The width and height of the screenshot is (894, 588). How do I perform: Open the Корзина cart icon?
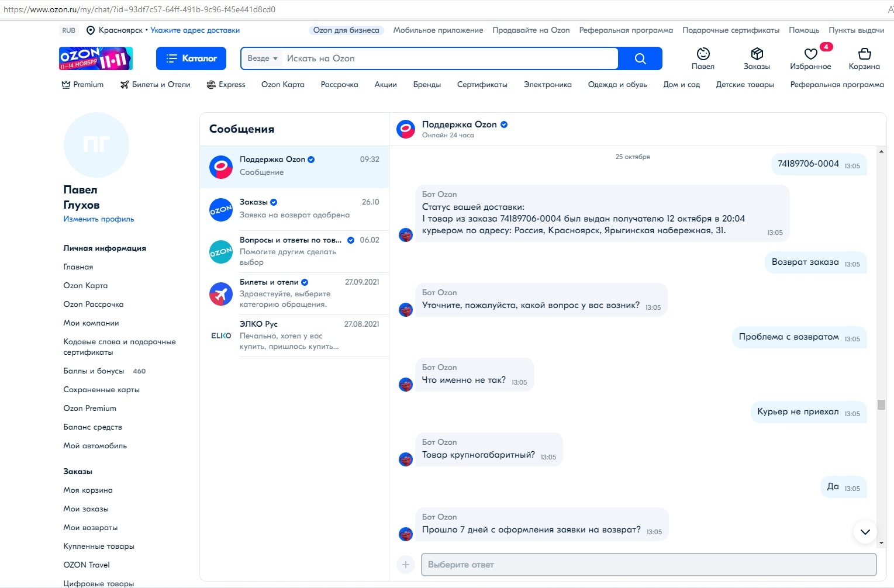864,58
